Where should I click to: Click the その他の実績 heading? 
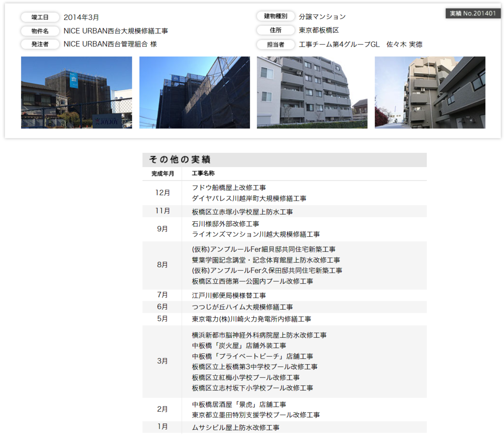[180, 159]
